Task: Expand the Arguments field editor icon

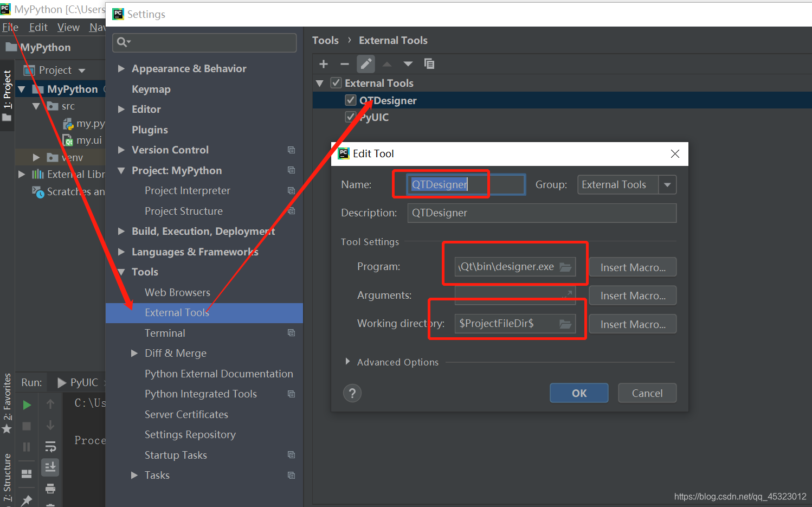Action: pos(567,294)
